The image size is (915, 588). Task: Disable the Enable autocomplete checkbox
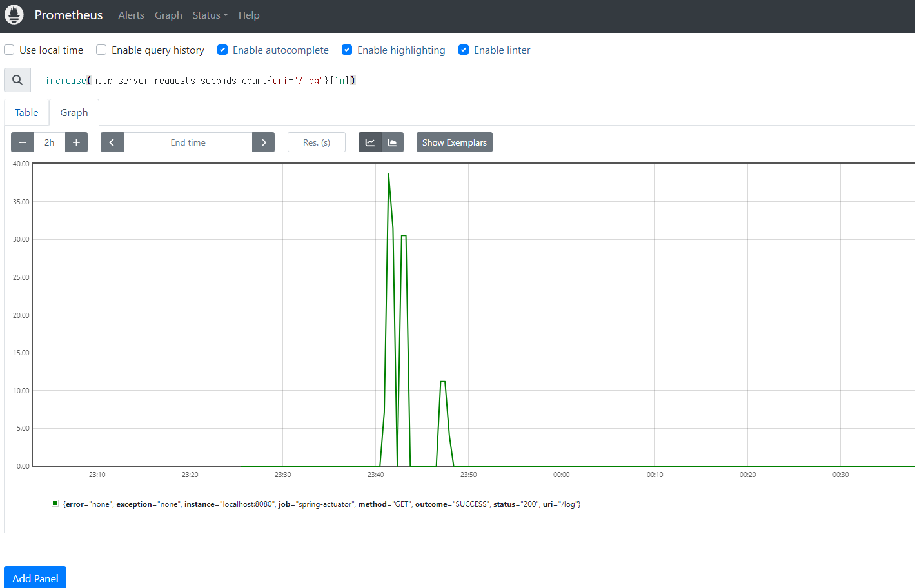(222, 50)
